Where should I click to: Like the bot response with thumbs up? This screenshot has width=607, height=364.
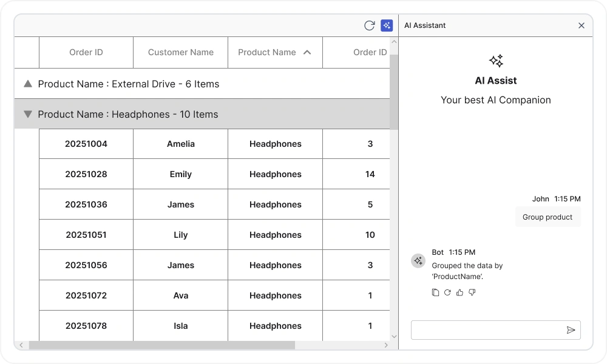click(x=459, y=292)
